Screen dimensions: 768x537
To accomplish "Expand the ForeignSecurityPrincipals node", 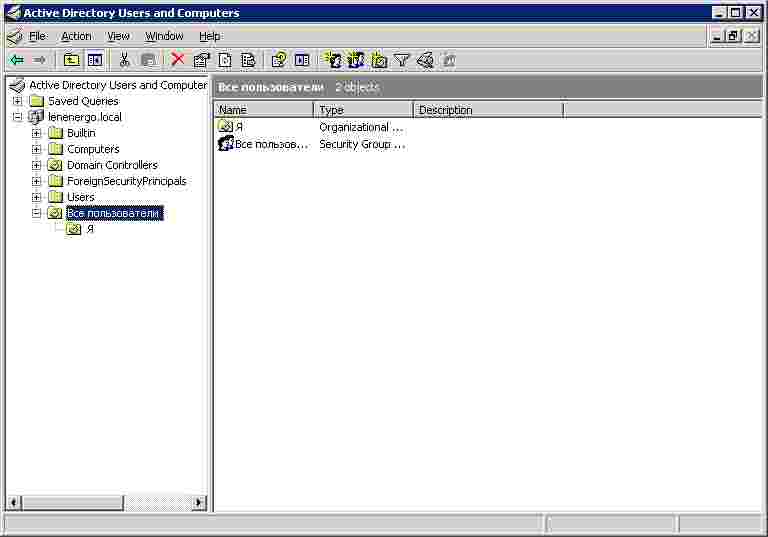I will pos(36,181).
